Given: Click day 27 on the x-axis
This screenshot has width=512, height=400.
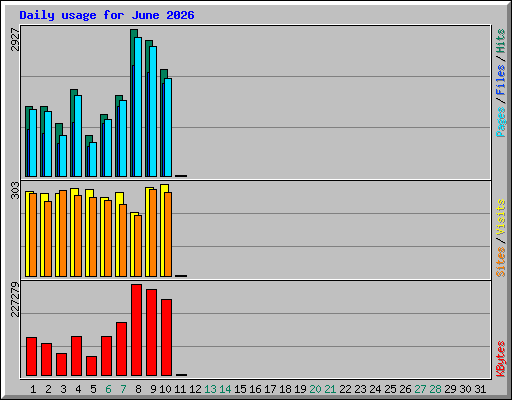Looking at the screenshot, I should click(420, 389).
